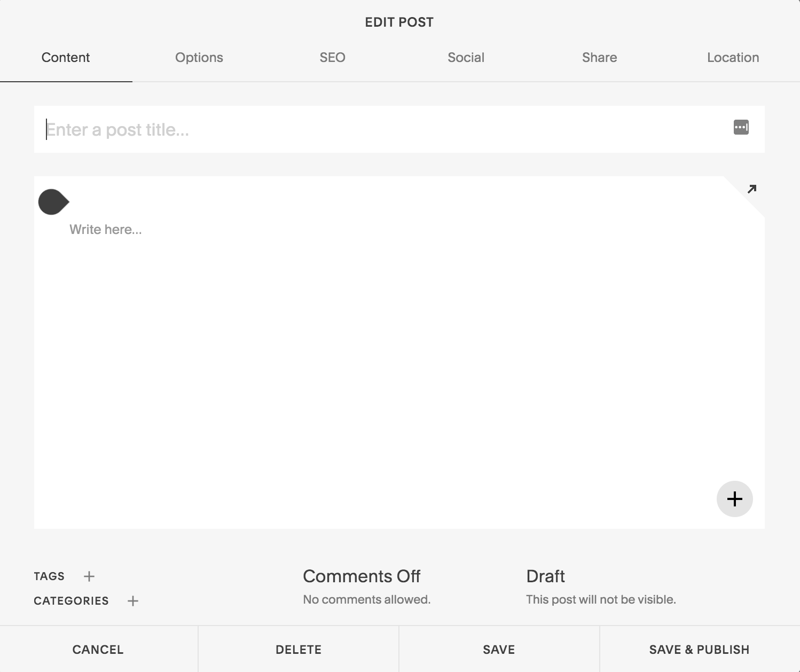The image size is (800, 672).
Task: Open the post title formatting options icon
Action: coord(741,128)
